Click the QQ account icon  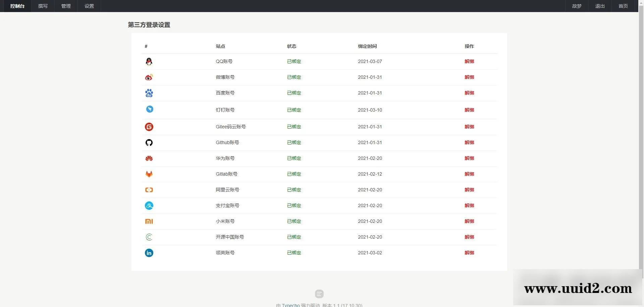point(149,61)
